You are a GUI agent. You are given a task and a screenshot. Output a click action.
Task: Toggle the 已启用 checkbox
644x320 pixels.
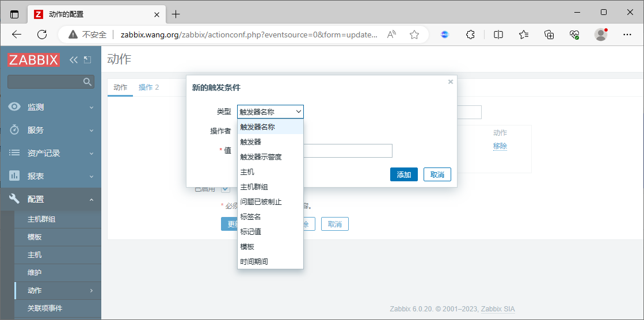226,189
